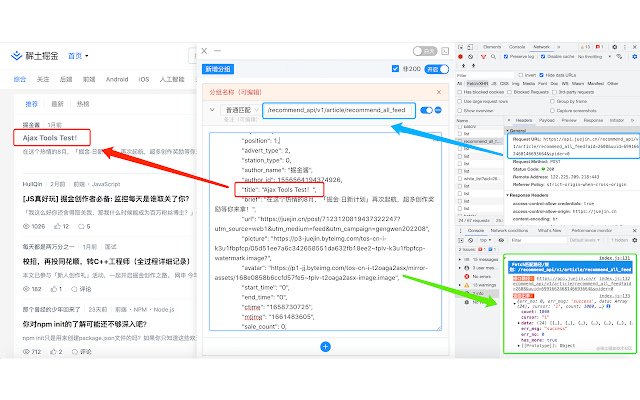Click blue round minus icon beside rule

(x=438, y=110)
